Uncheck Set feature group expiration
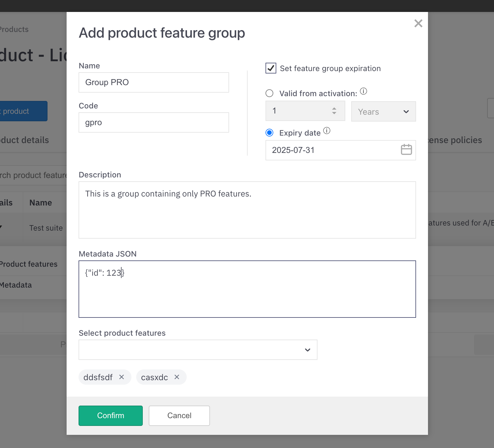 click(271, 68)
